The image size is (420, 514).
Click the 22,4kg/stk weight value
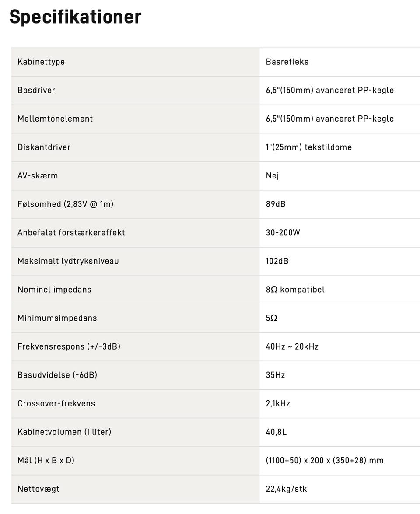point(286,489)
